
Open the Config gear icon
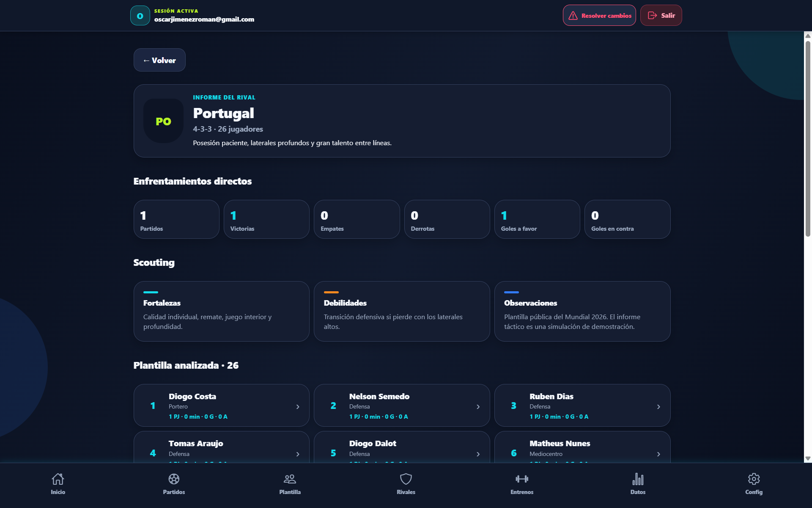(x=754, y=479)
